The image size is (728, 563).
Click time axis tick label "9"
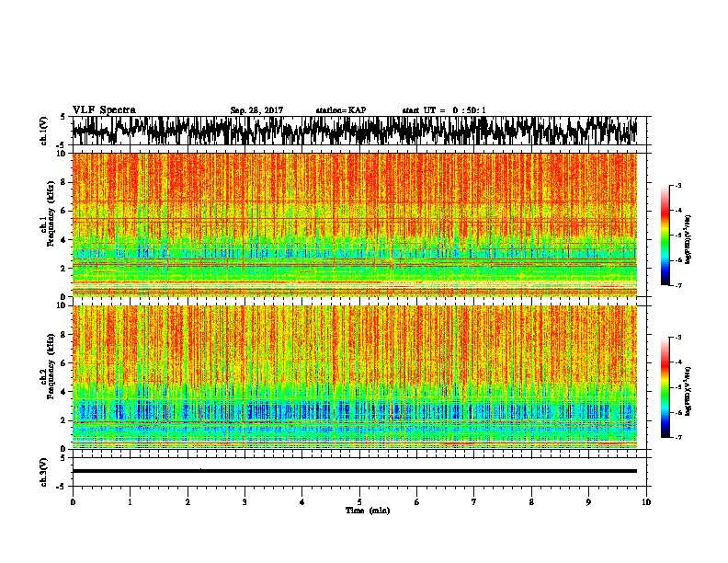(x=588, y=502)
